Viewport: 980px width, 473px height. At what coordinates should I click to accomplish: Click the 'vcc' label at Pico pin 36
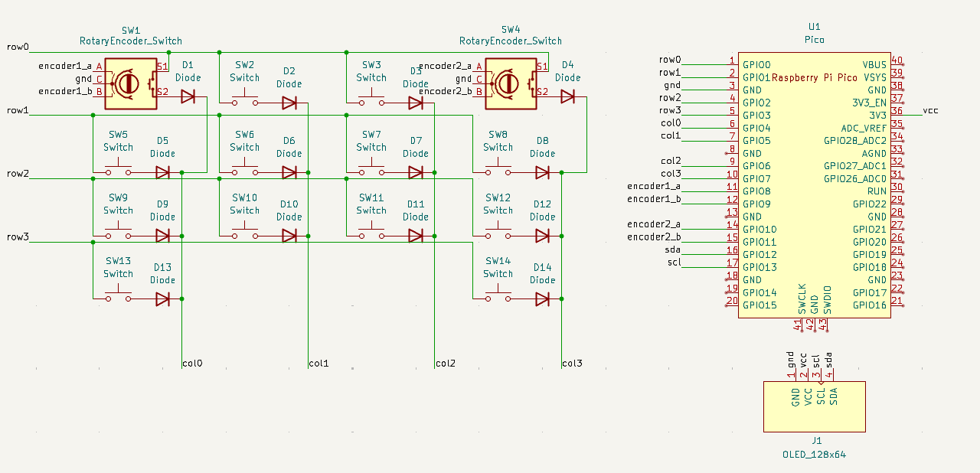click(x=930, y=110)
